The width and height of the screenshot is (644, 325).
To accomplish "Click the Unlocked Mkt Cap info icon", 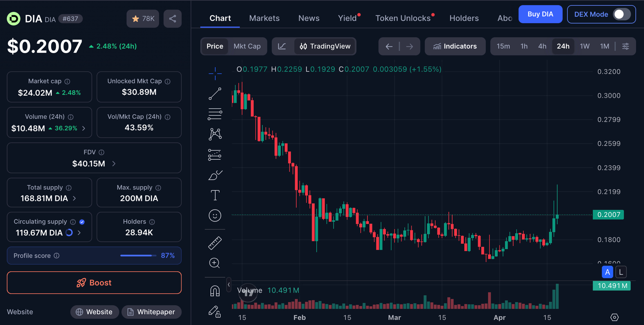I will [x=168, y=81].
